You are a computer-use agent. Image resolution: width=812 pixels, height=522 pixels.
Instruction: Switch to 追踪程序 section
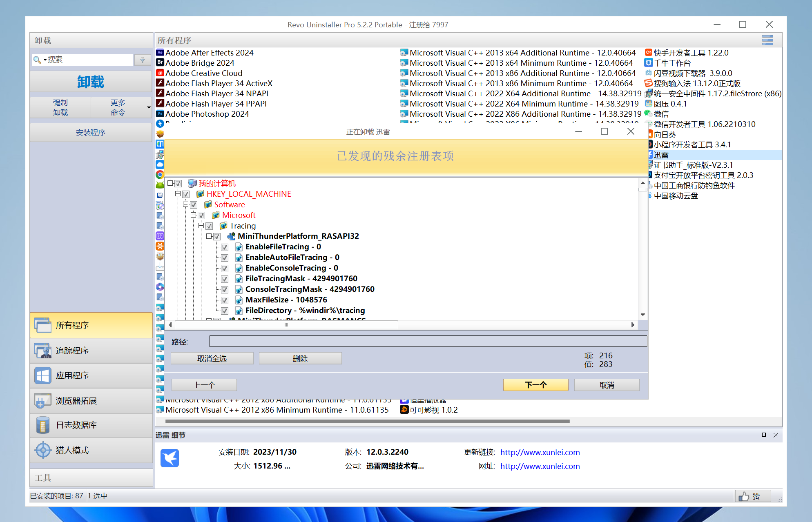tap(91, 351)
